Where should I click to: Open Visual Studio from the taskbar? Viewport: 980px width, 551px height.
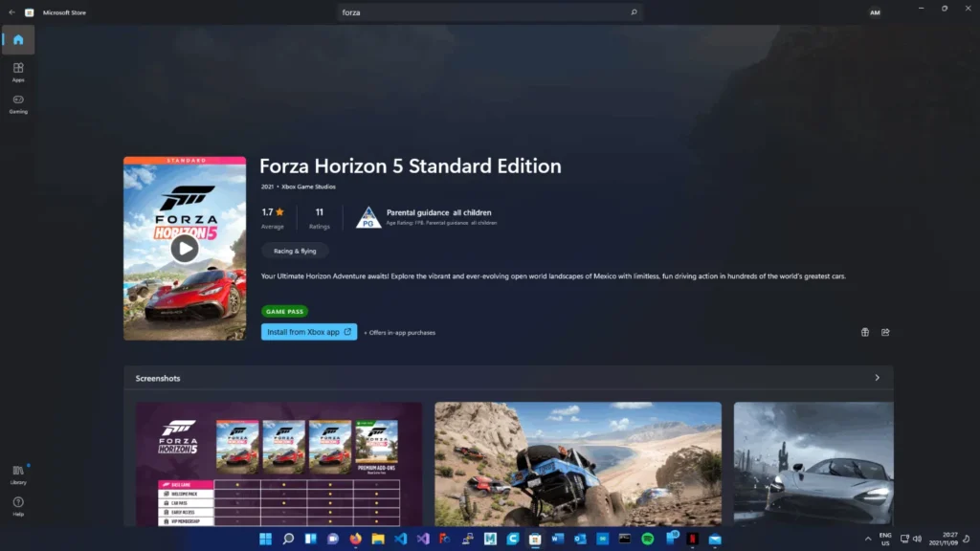click(423, 539)
